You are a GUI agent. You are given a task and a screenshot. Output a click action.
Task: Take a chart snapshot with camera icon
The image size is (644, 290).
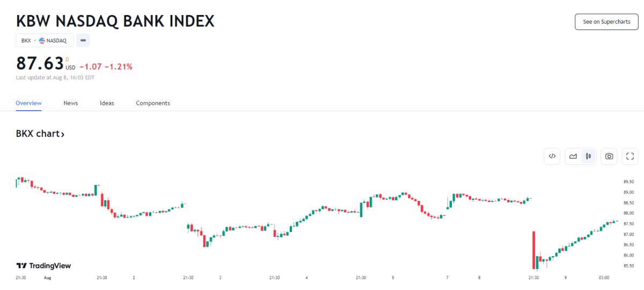click(609, 156)
